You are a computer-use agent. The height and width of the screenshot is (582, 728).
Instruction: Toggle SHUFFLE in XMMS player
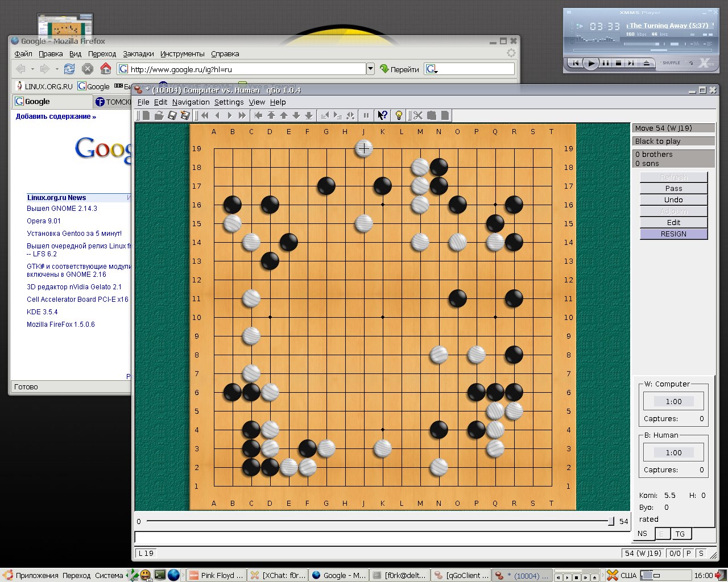coord(671,63)
